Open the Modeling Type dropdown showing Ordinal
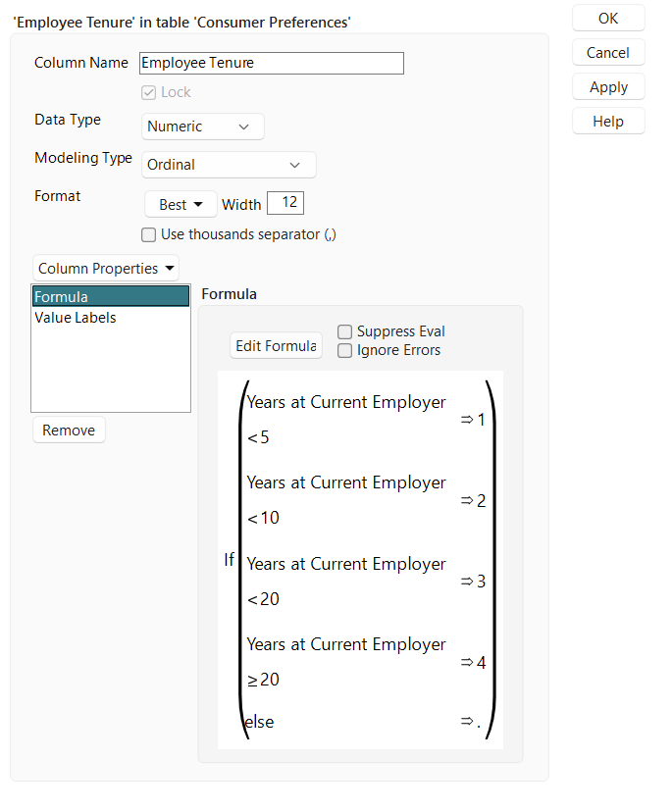Image resolution: width=672 pixels, height=811 pixels. click(x=228, y=165)
